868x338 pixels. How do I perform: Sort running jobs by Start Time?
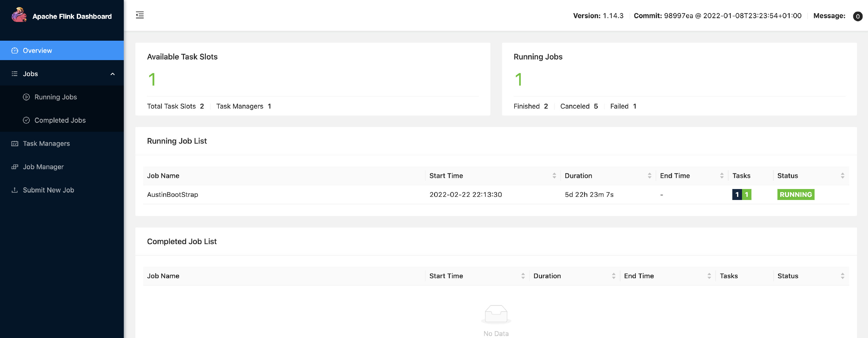pos(554,176)
